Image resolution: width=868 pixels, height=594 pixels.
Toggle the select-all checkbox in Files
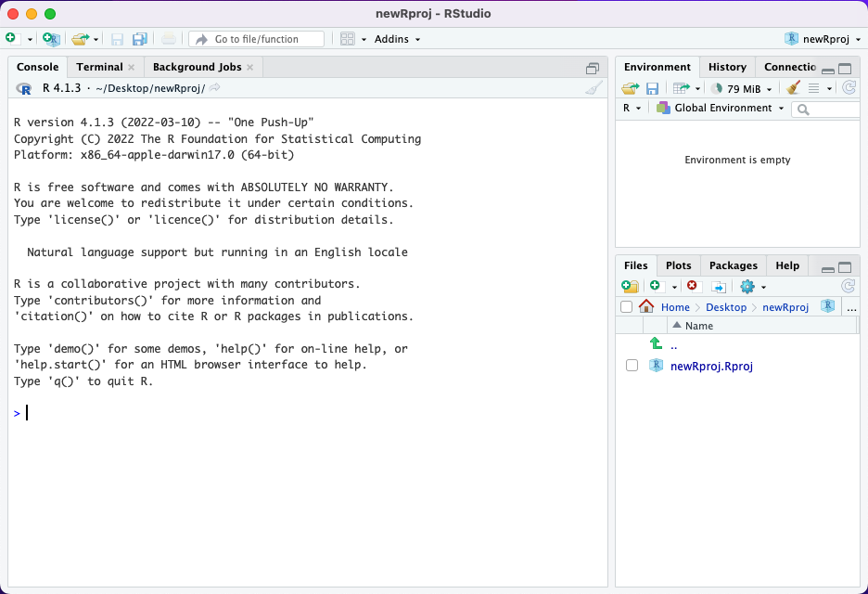[x=626, y=307]
